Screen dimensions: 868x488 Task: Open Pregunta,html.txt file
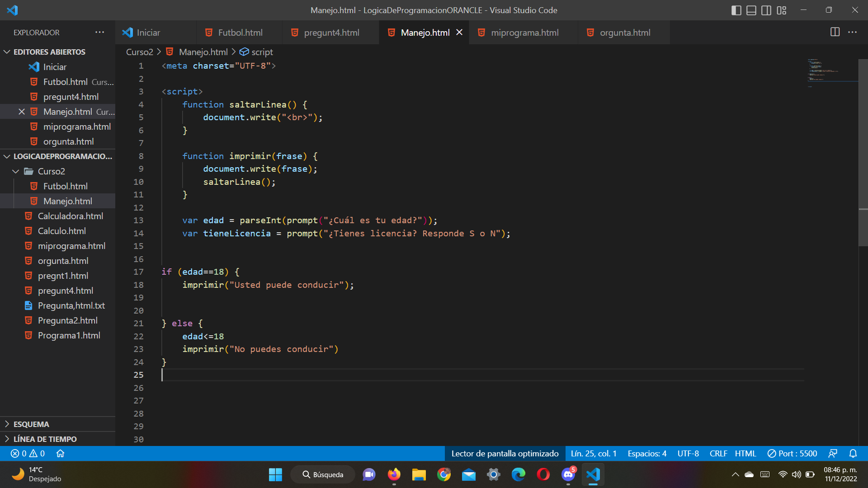(57, 305)
